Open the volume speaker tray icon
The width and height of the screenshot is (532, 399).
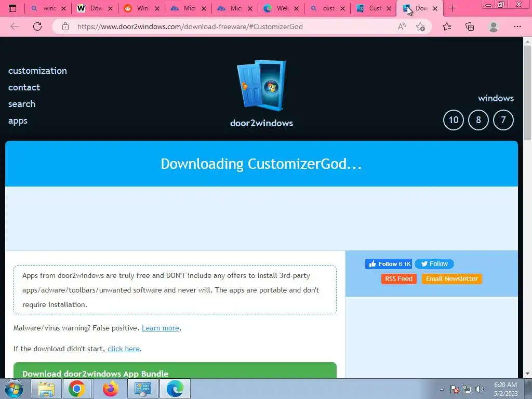point(480,389)
